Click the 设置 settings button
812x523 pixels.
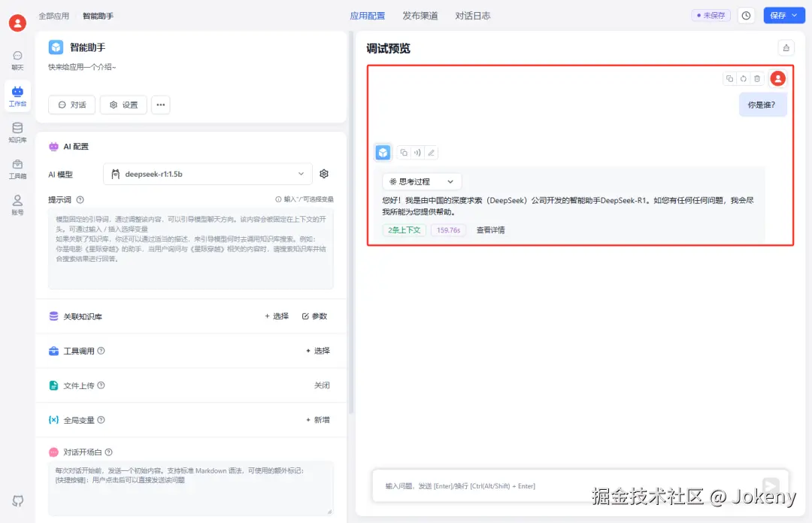(x=123, y=105)
